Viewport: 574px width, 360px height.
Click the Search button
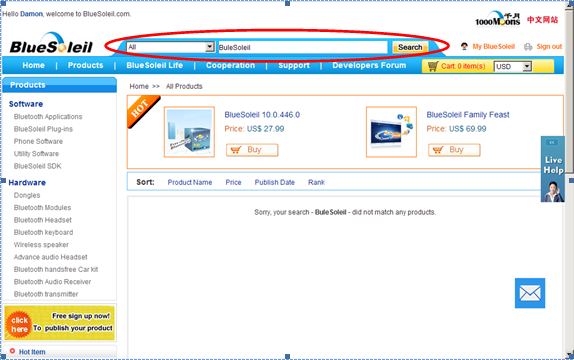tap(410, 47)
